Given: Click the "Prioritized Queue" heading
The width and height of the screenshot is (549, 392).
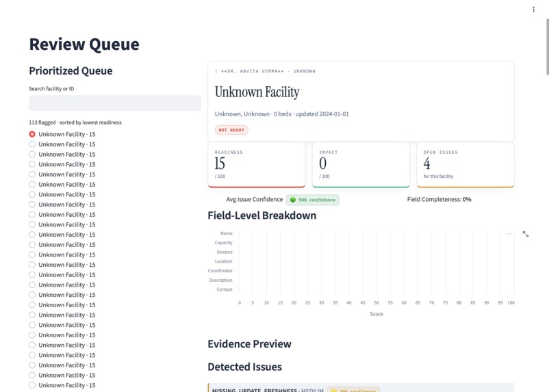Looking at the screenshot, I should click(x=71, y=70).
